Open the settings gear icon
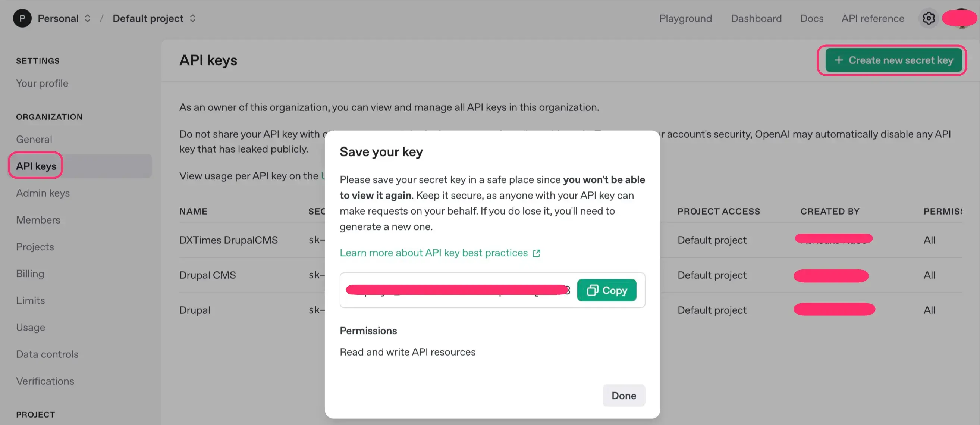980x425 pixels. tap(928, 18)
